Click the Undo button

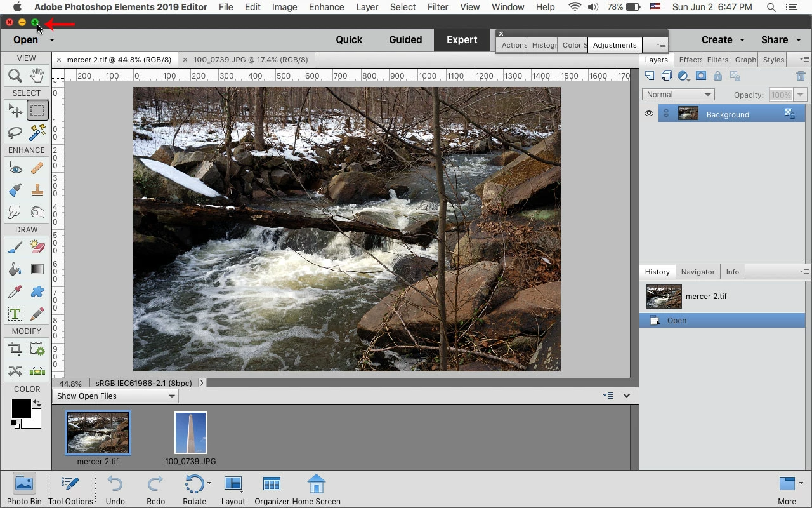[115, 489]
